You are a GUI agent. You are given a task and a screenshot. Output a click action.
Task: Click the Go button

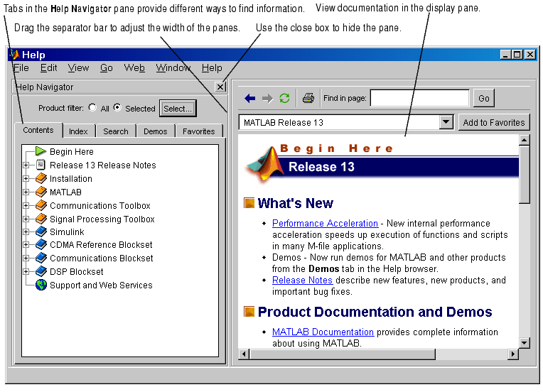pyautogui.click(x=484, y=99)
